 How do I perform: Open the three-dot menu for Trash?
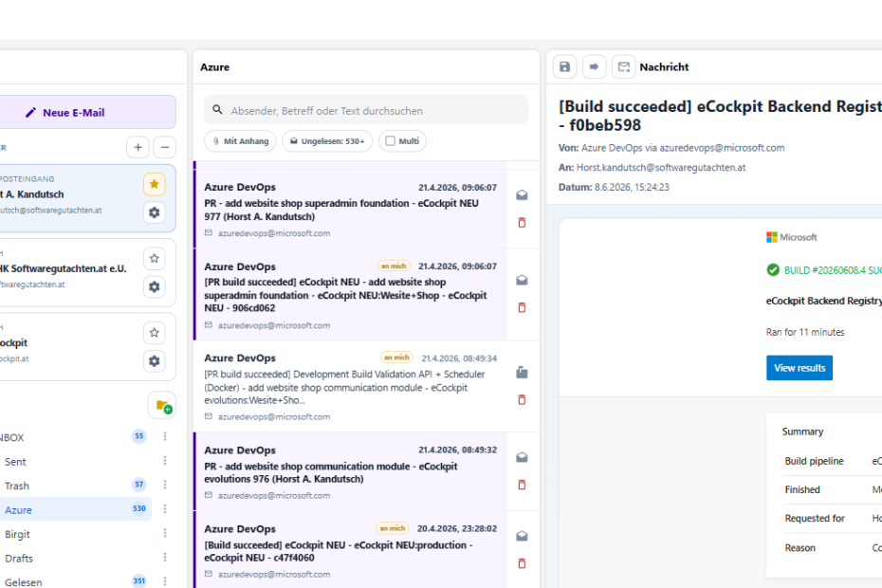point(165,485)
